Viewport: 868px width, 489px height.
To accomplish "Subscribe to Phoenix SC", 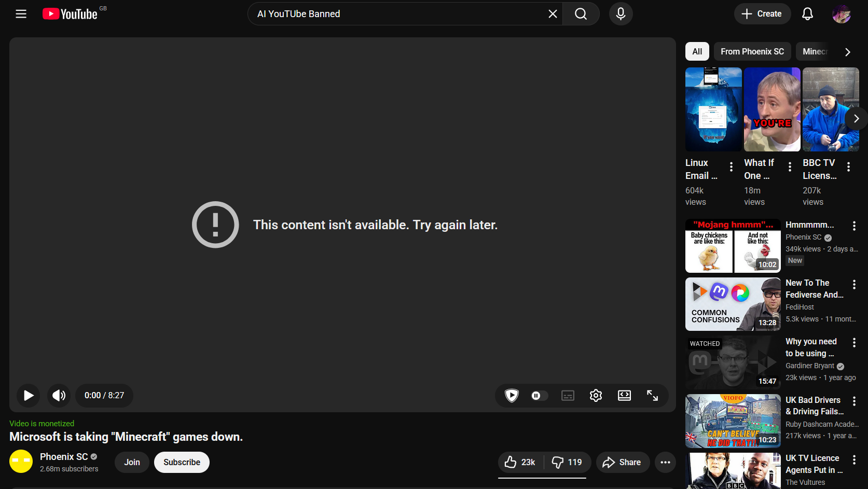I will (182, 462).
